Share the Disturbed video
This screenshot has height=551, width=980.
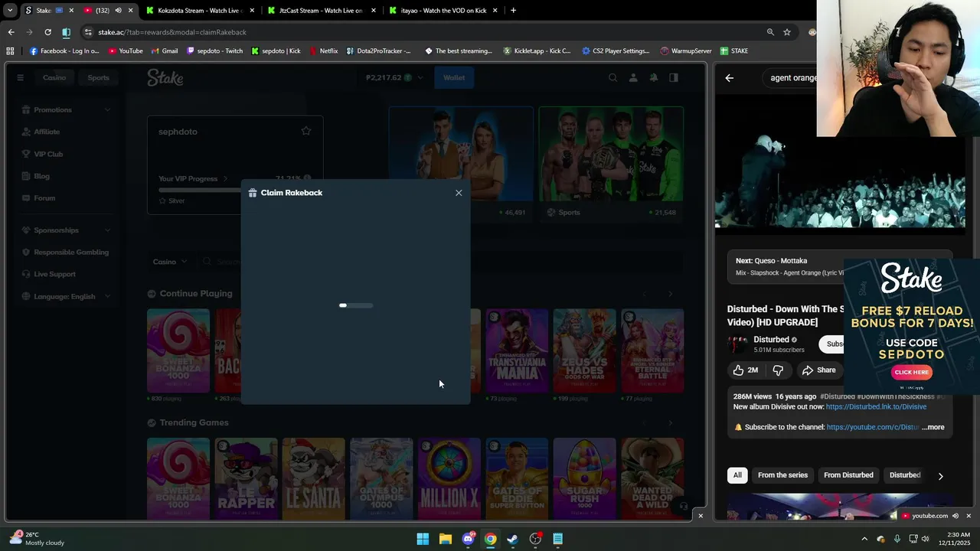818,370
